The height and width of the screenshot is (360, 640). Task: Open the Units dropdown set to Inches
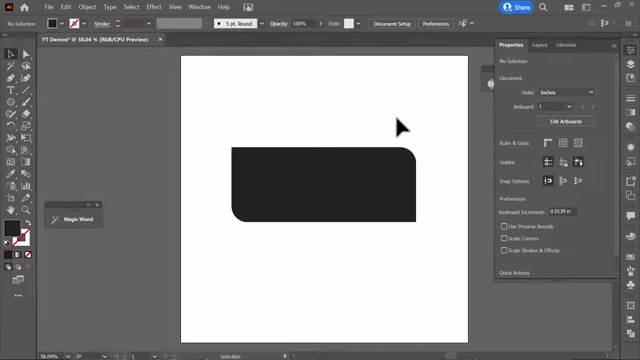point(566,92)
